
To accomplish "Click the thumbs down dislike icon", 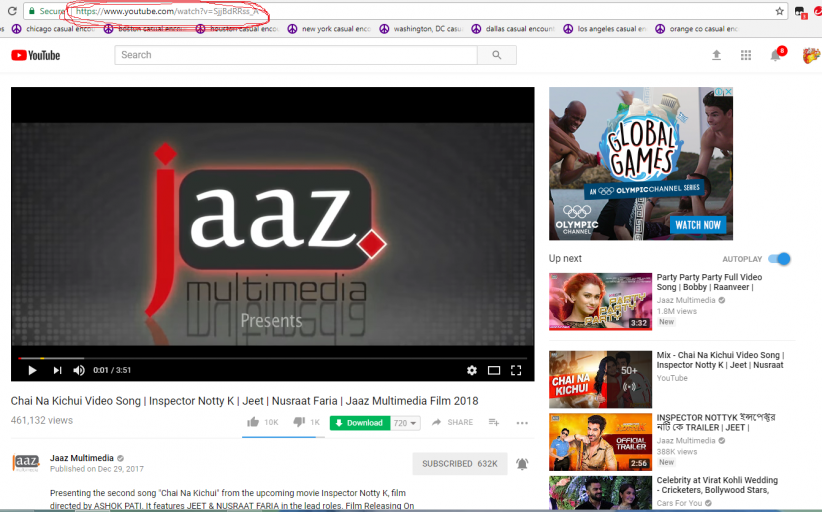I will pyautogui.click(x=299, y=422).
